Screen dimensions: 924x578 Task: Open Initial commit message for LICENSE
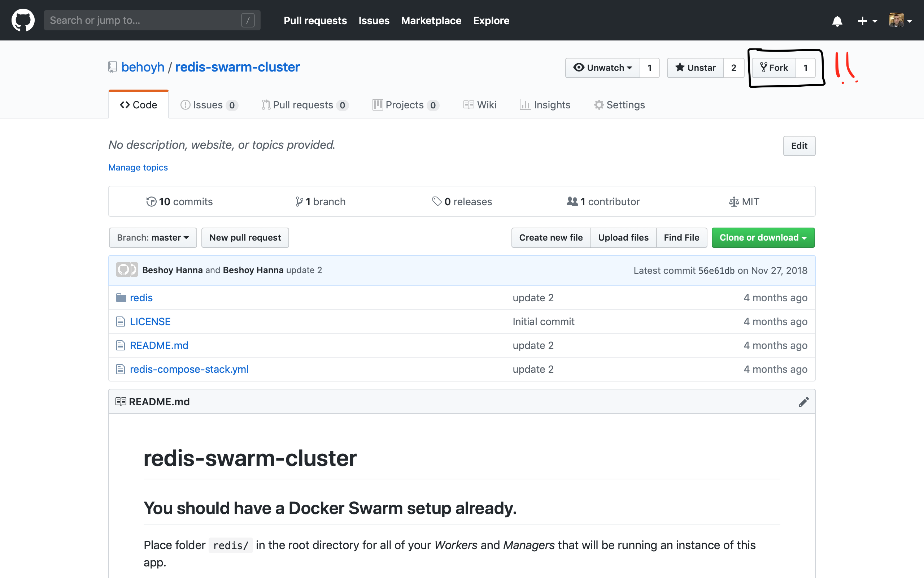[x=543, y=322]
